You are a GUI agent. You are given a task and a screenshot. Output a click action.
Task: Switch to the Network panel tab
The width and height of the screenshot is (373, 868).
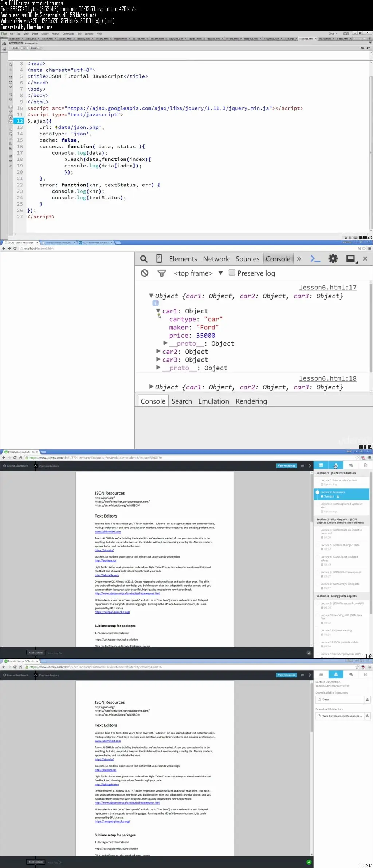pos(216,259)
